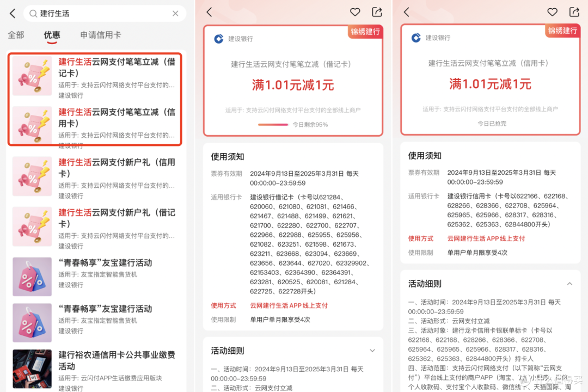Tap 单用户单月限享受4次 on 信用卡 page

point(477,253)
